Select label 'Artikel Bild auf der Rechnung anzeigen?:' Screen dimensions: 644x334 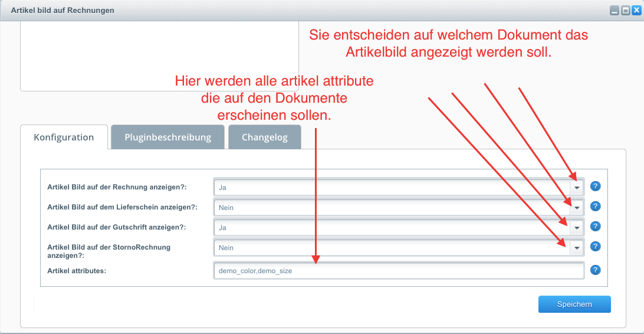tap(117, 187)
